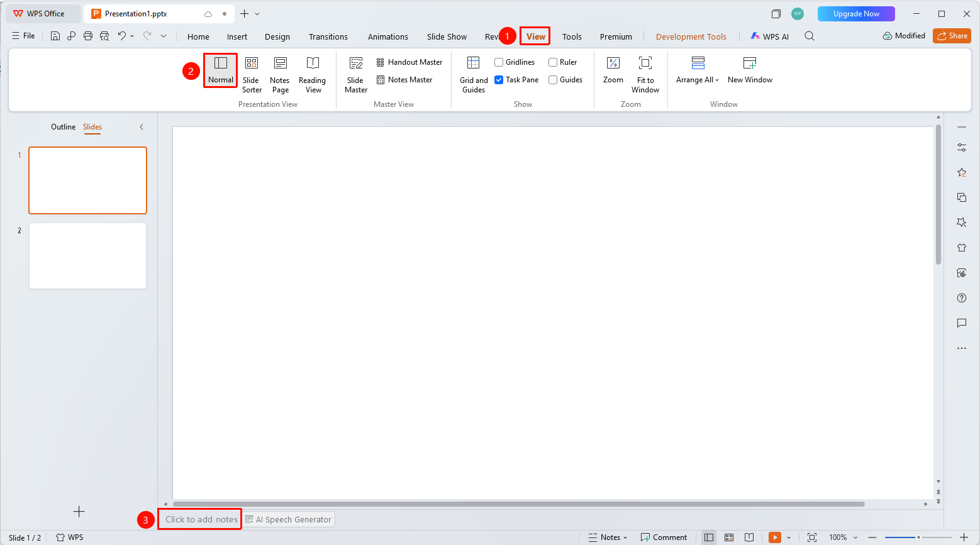Image resolution: width=980 pixels, height=545 pixels.
Task: Switch to the Outline tab
Action: click(63, 127)
